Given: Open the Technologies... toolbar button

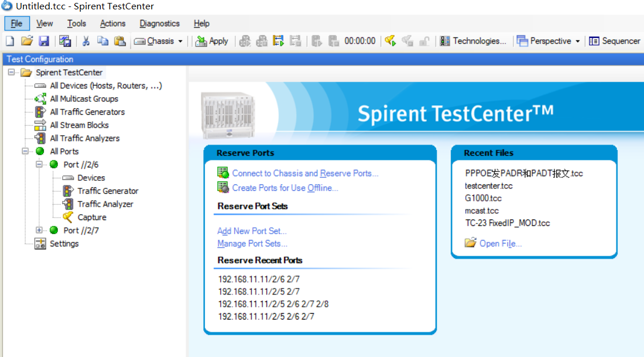Looking at the screenshot, I should (x=473, y=41).
